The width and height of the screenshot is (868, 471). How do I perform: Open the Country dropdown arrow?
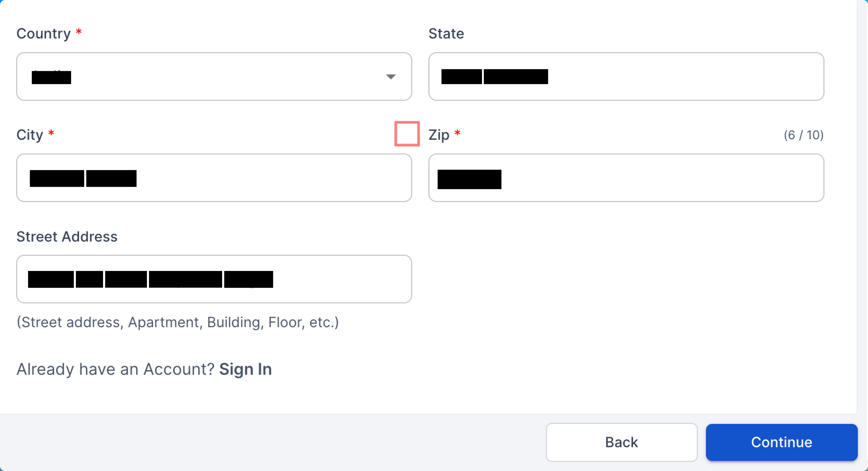390,77
